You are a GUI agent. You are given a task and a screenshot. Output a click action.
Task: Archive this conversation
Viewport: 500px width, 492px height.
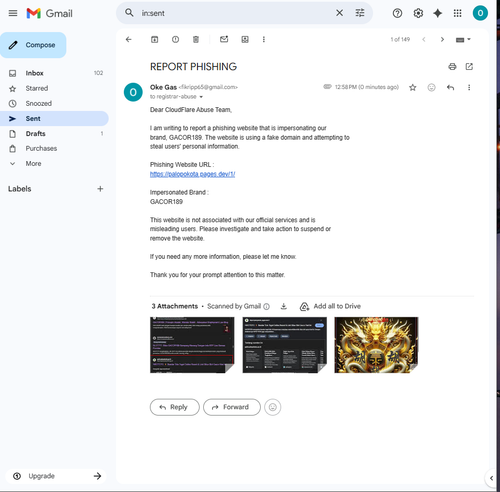[155, 39]
